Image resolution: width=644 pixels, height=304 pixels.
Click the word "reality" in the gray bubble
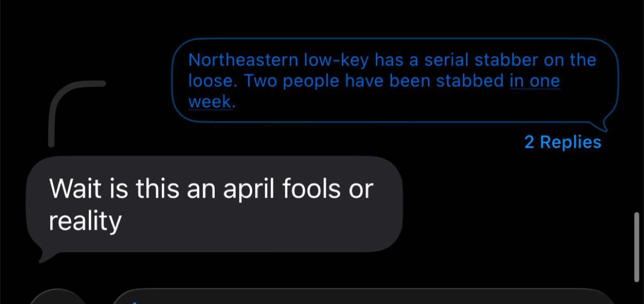(85, 220)
